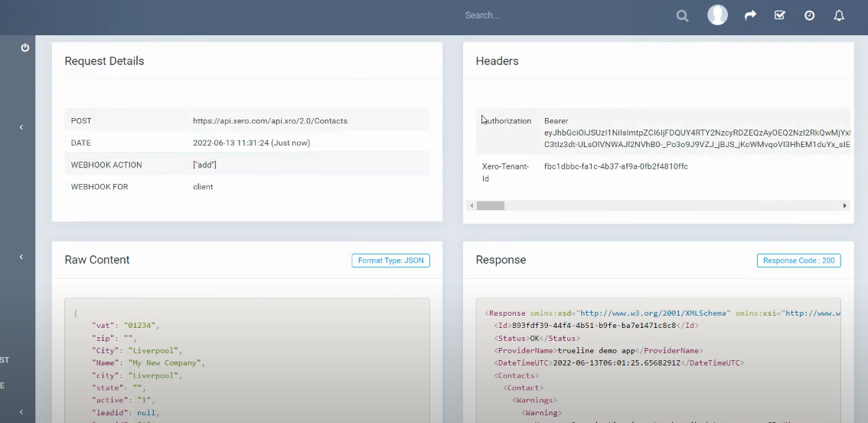The image size is (868, 423).
Task: Click the share arrow icon
Action: [x=750, y=15]
